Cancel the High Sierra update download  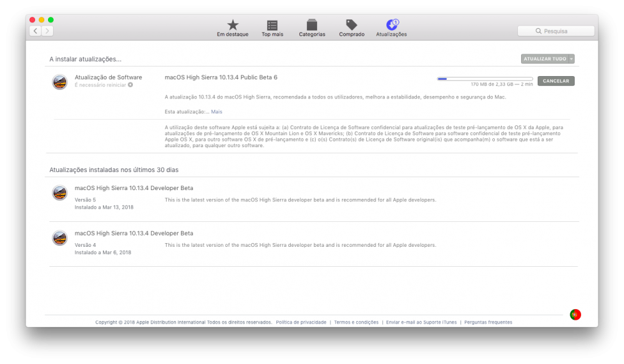556,81
